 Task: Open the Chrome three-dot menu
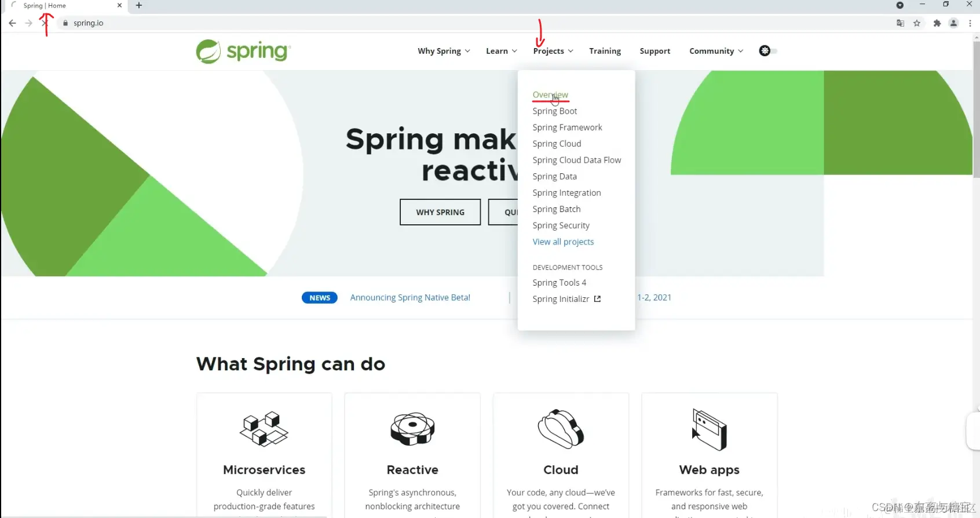(970, 23)
